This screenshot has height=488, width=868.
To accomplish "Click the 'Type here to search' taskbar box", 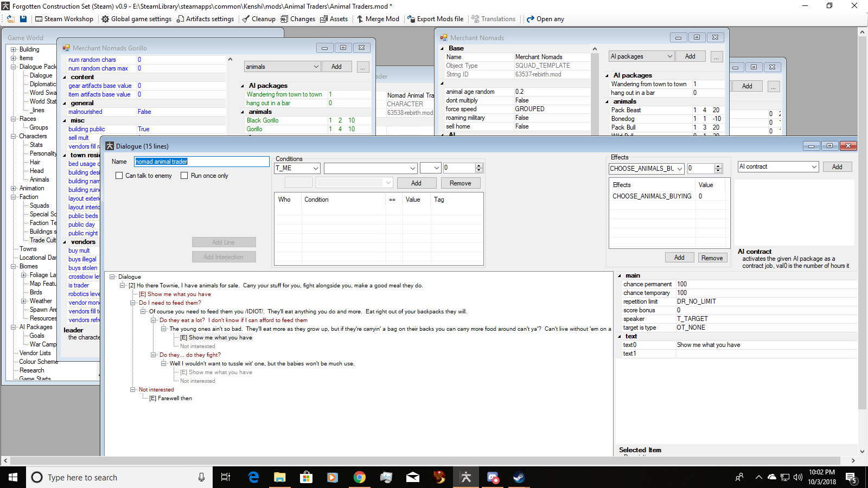I will point(119,477).
